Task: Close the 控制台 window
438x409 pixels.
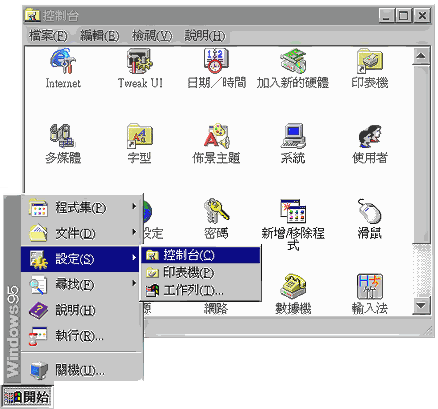Action: pyautogui.click(x=422, y=15)
